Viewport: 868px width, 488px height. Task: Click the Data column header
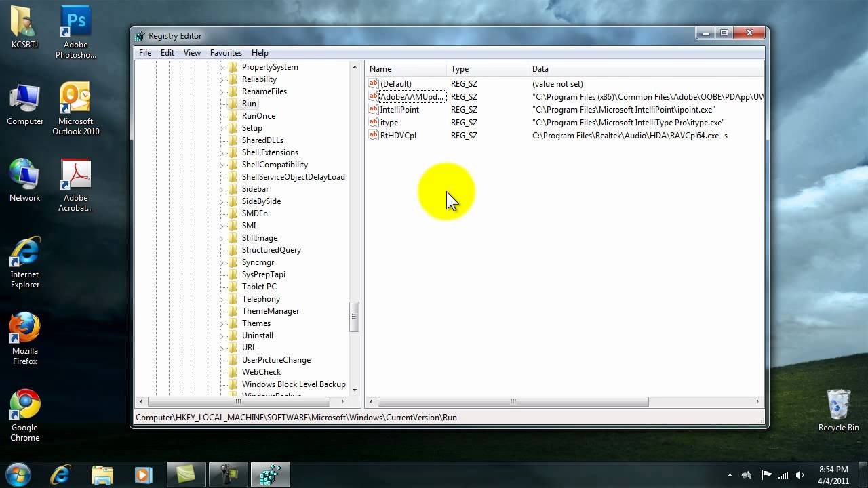click(646, 69)
